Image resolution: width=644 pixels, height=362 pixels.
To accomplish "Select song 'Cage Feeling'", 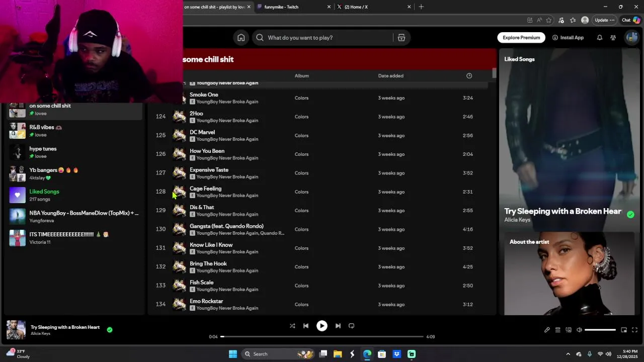I will 205,189.
